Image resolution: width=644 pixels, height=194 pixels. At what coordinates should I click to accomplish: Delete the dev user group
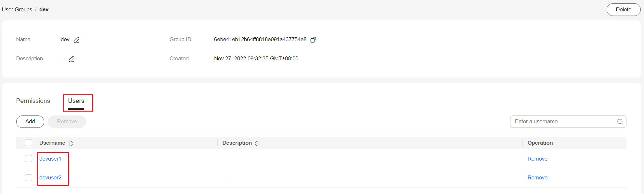[624, 9]
